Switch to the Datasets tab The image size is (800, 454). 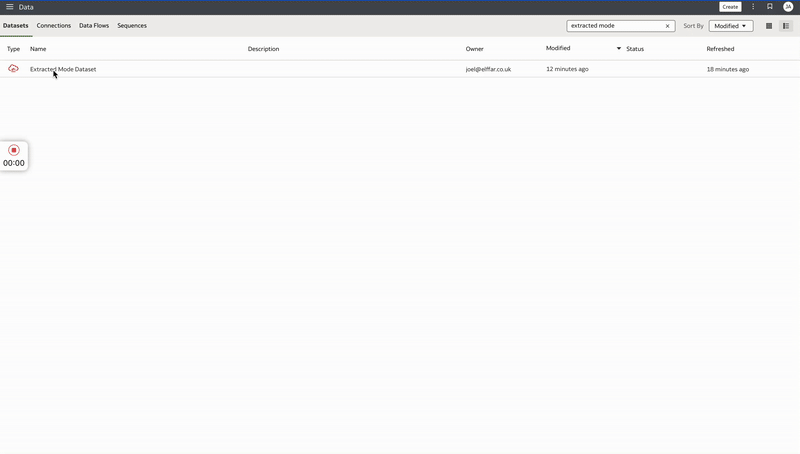click(16, 26)
